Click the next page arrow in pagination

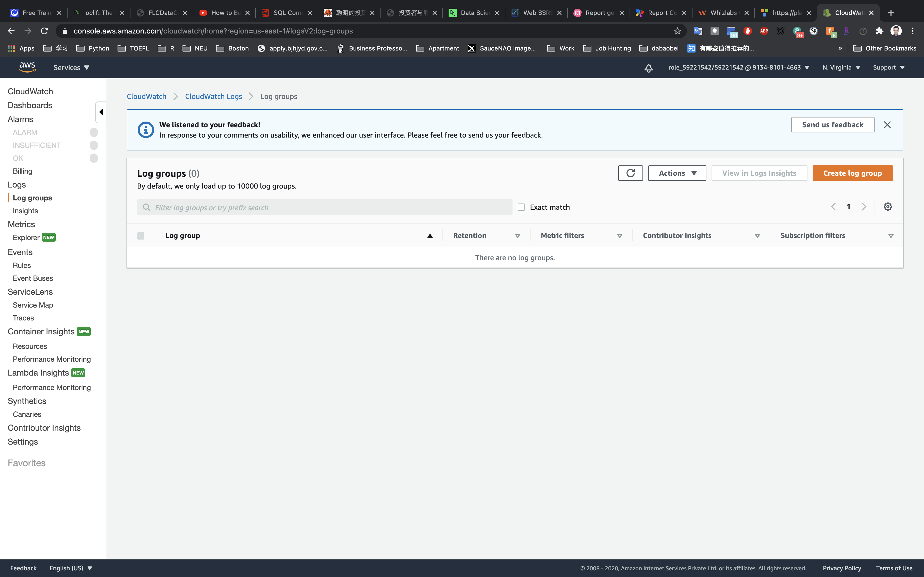pyautogui.click(x=864, y=207)
